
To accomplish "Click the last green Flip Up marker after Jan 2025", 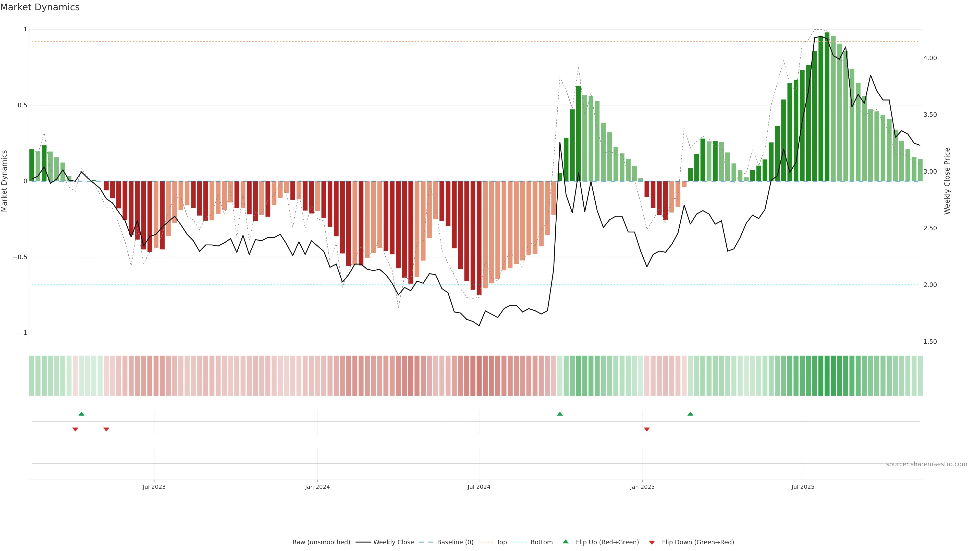I will (x=690, y=414).
